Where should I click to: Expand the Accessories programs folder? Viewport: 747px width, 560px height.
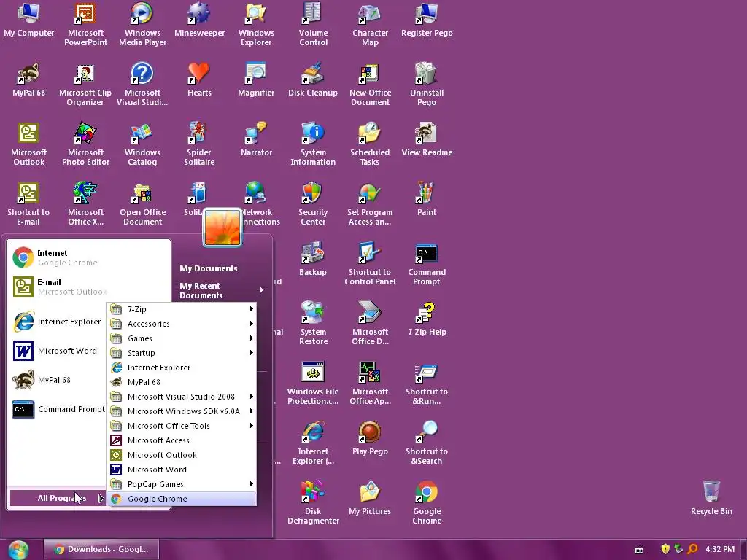click(x=182, y=324)
